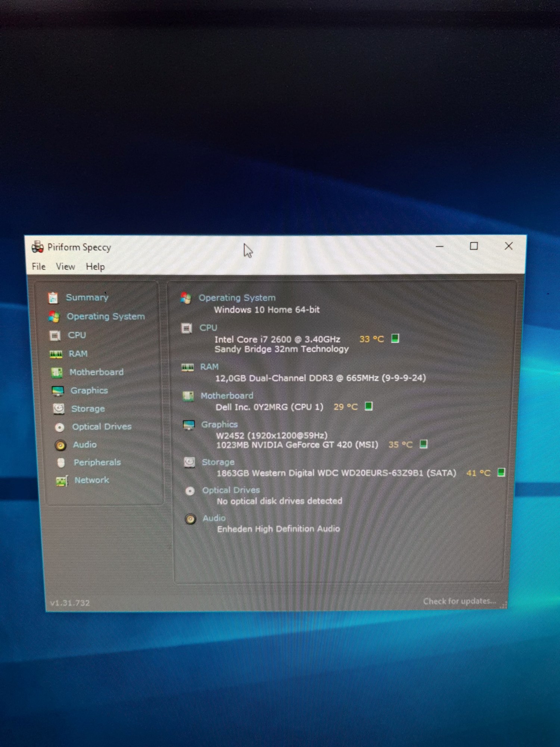Show Storage details from sidebar
Image resolution: width=560 pixels, height=747 pixels.
[x=88, y=409]
